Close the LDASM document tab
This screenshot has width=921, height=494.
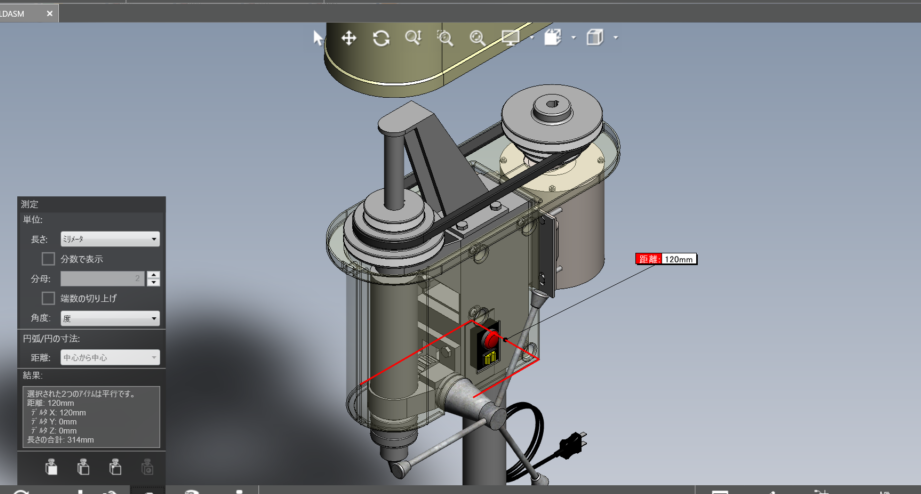point(49,14)
